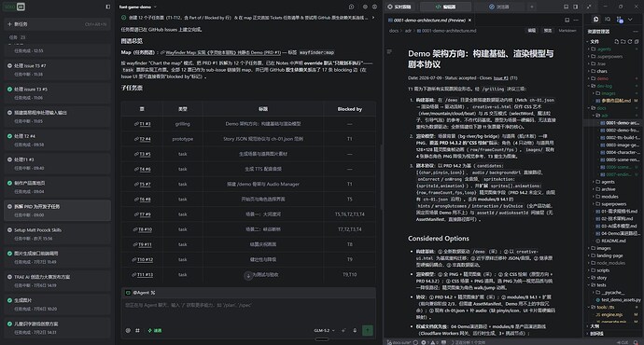The image size is (644, 345).
Task: Jump to latest message arrow in chat
Action: pos(248,276)
